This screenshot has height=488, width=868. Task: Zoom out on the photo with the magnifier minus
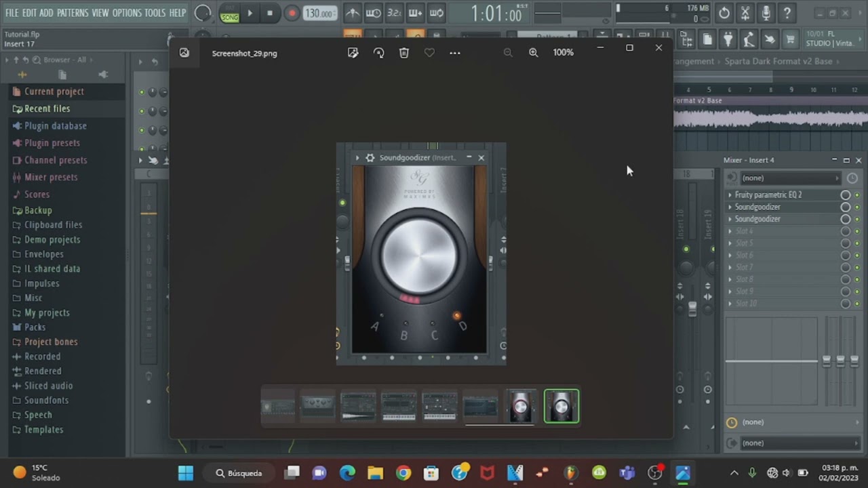tap(508, 53)
